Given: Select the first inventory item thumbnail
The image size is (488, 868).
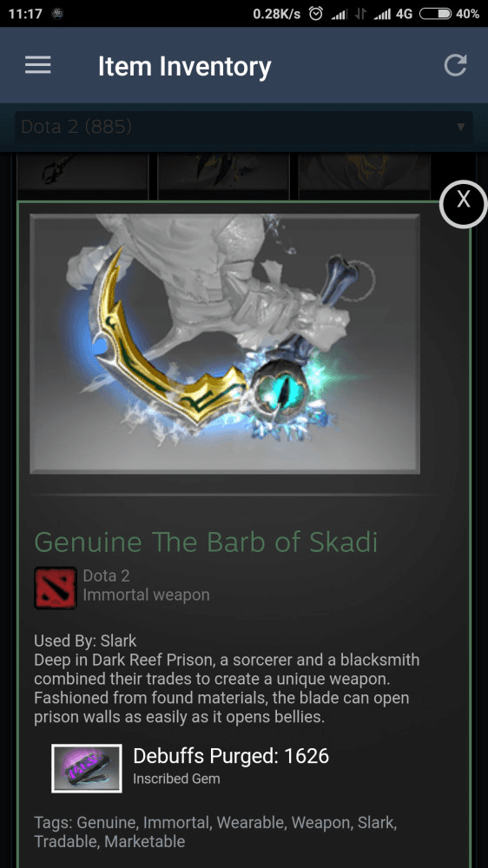Looking at the screenshot, I should [x=82, y=175].
